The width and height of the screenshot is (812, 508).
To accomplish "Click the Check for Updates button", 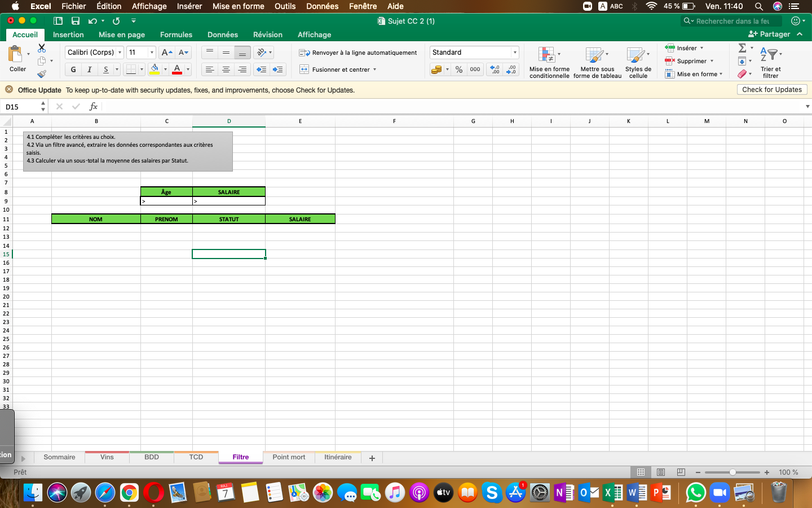I will pyautogui.click(x=772, y=89).
